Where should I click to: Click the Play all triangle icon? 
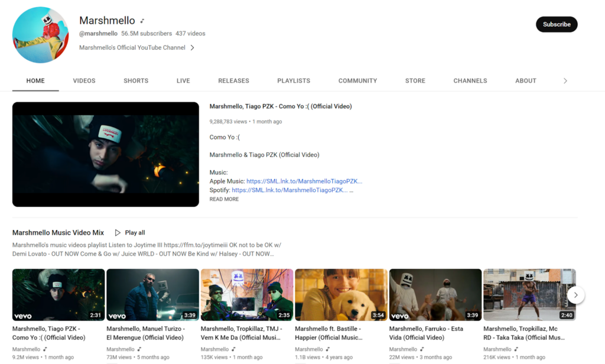tap(118, 233)
